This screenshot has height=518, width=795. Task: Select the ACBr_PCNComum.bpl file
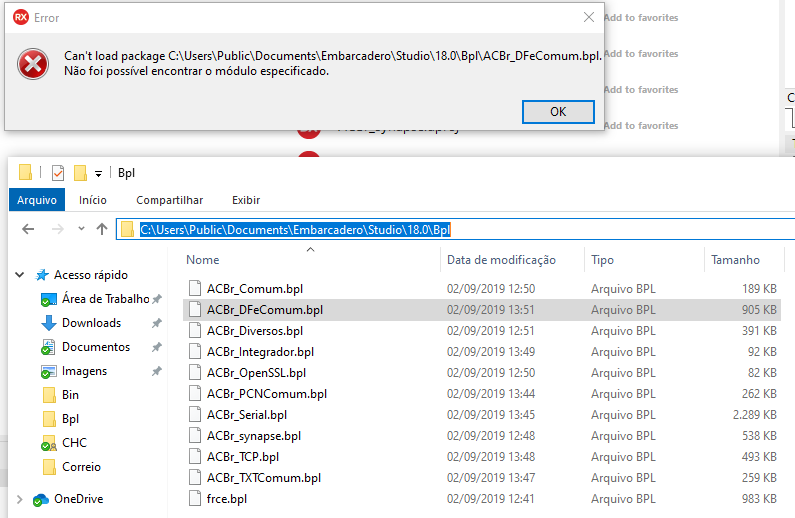(267, 394)
